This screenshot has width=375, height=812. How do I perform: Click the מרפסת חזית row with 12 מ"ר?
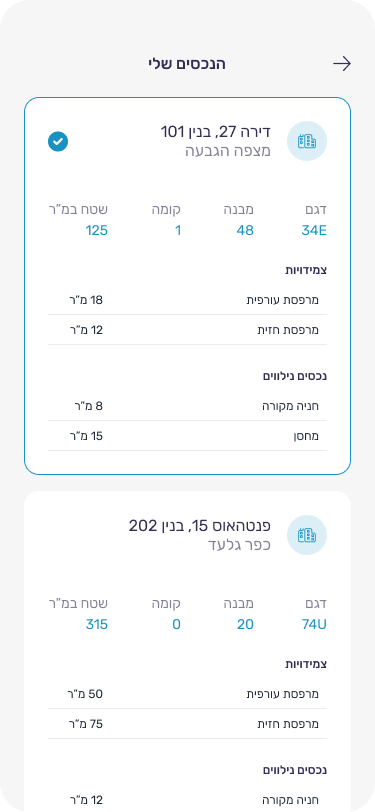[188, 330]
